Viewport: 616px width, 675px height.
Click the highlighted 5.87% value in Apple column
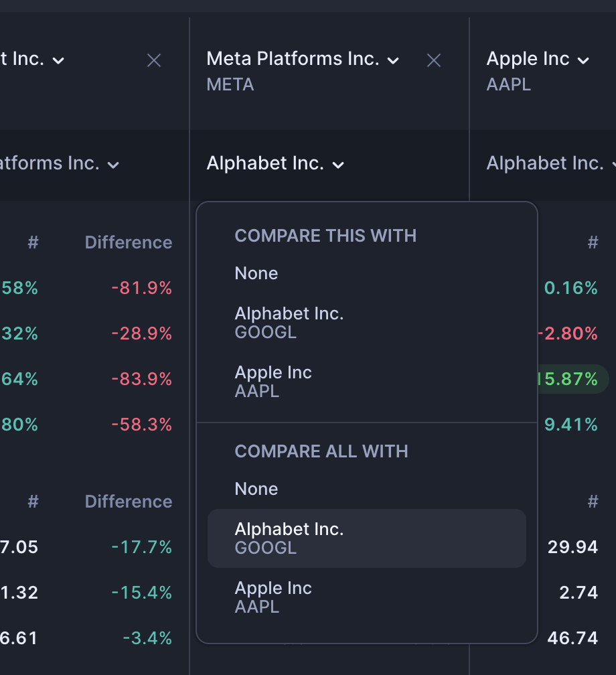(x=572, y=379)
